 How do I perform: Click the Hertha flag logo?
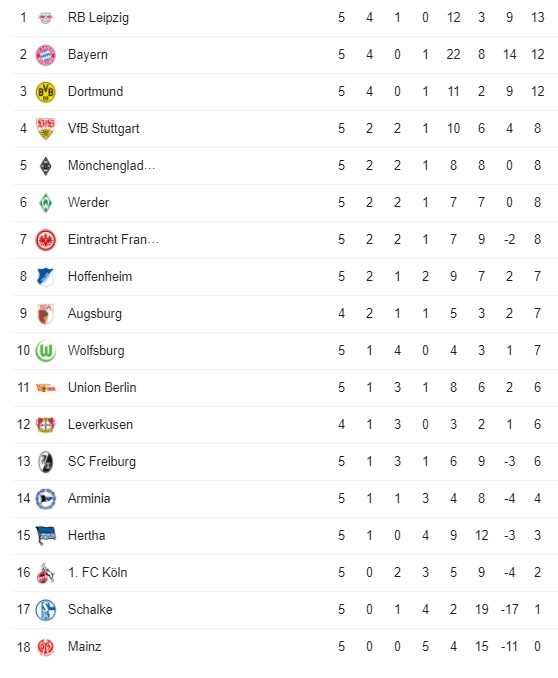(x=45, y=536)
